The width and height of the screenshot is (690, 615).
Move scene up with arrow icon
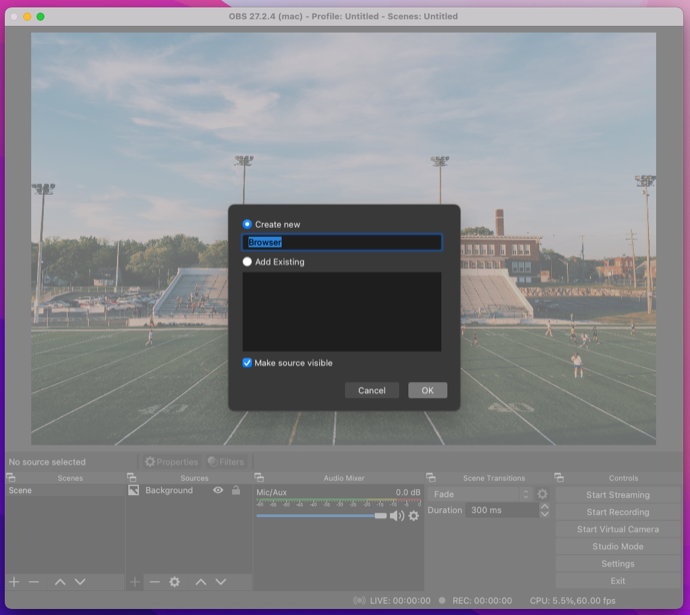click(x=60, y=582)
